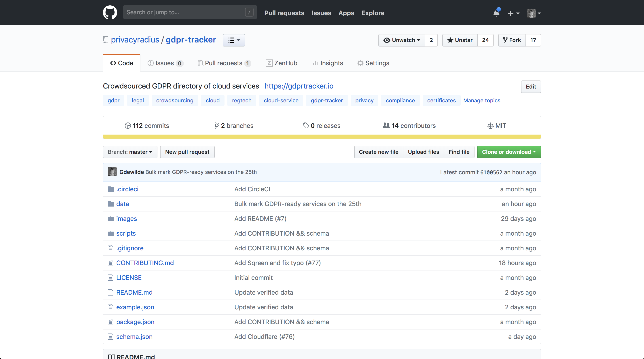Open notifications via the bell icon

coord(496,13)
